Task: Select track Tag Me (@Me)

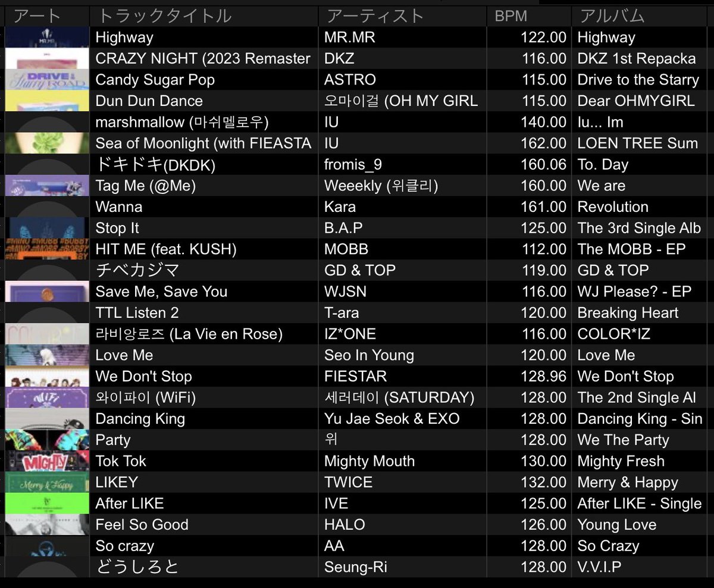Action: coord(145,186)
